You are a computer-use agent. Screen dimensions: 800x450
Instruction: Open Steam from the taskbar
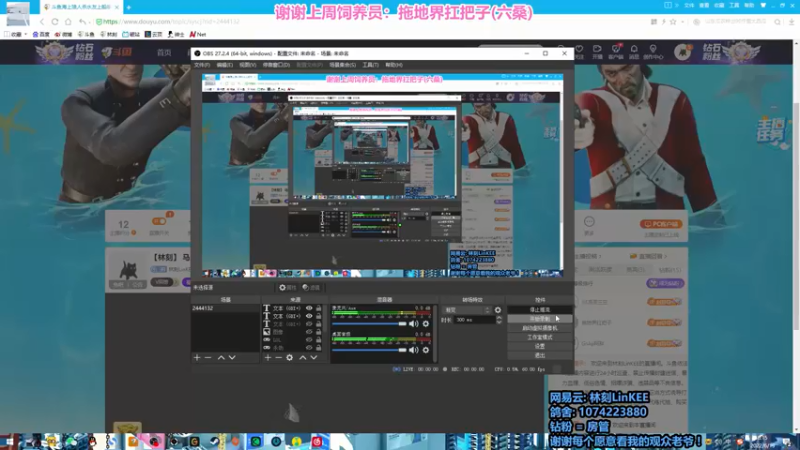[215, 442]
